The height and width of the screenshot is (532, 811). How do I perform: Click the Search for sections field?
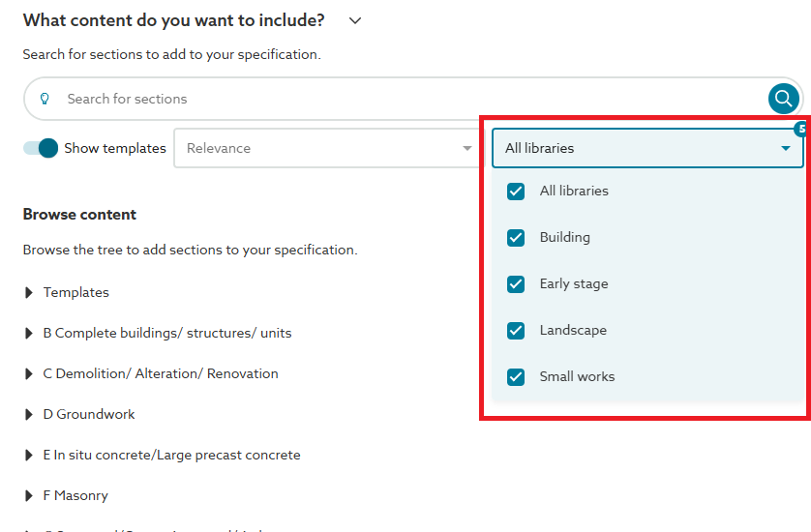click(x=406, y=99)
